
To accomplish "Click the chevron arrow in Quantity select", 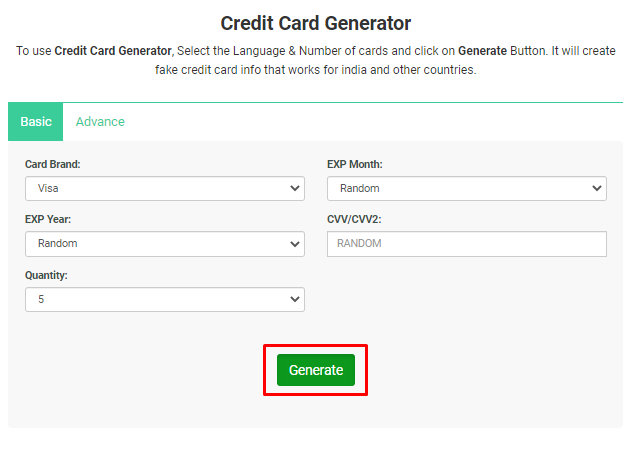I will (295, 300).
